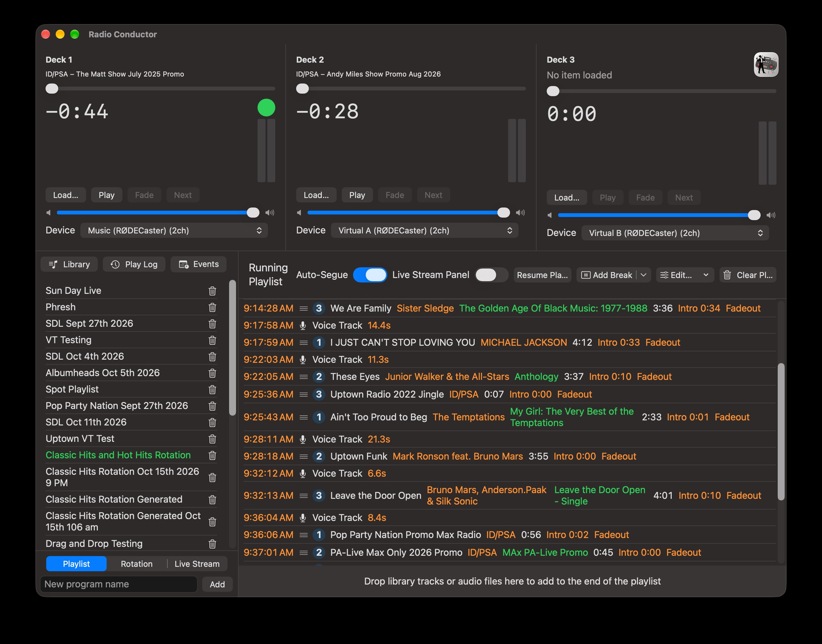
Task: Click Deck 1 volume slider
Action: pos(158,213)
